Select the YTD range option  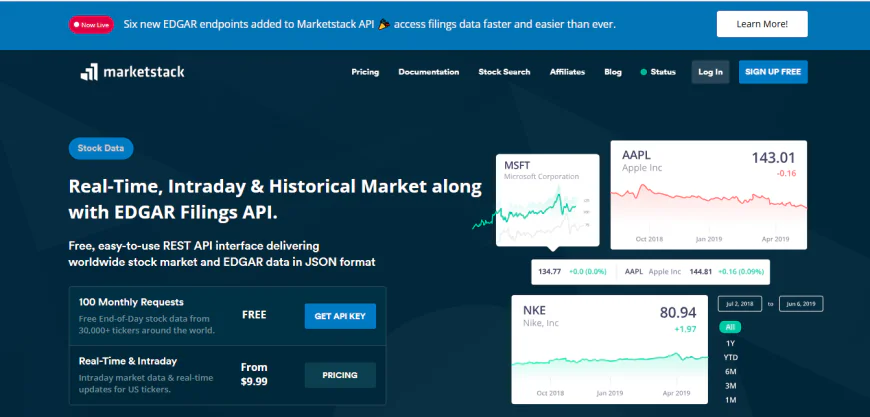(730, 358)
